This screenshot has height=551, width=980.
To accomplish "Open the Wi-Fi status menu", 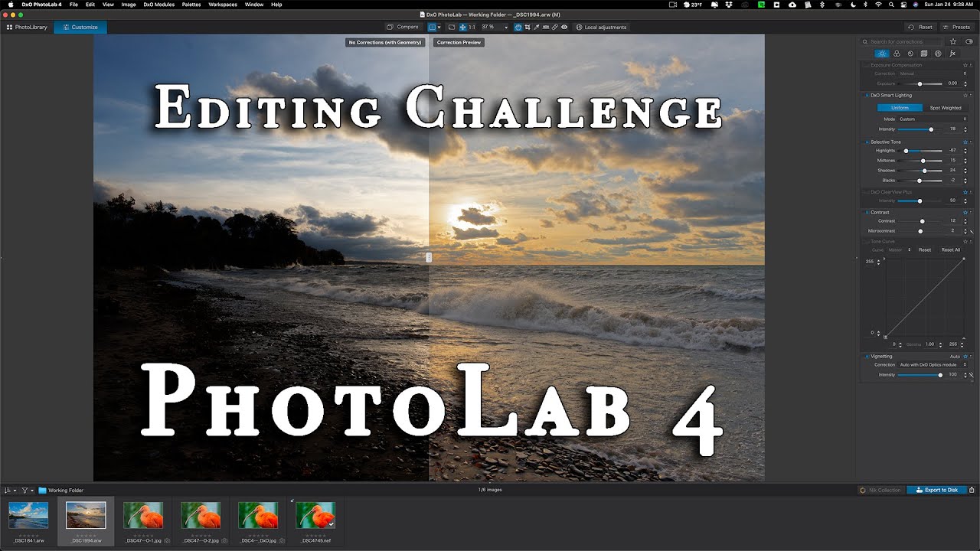I will click(877, 5).
